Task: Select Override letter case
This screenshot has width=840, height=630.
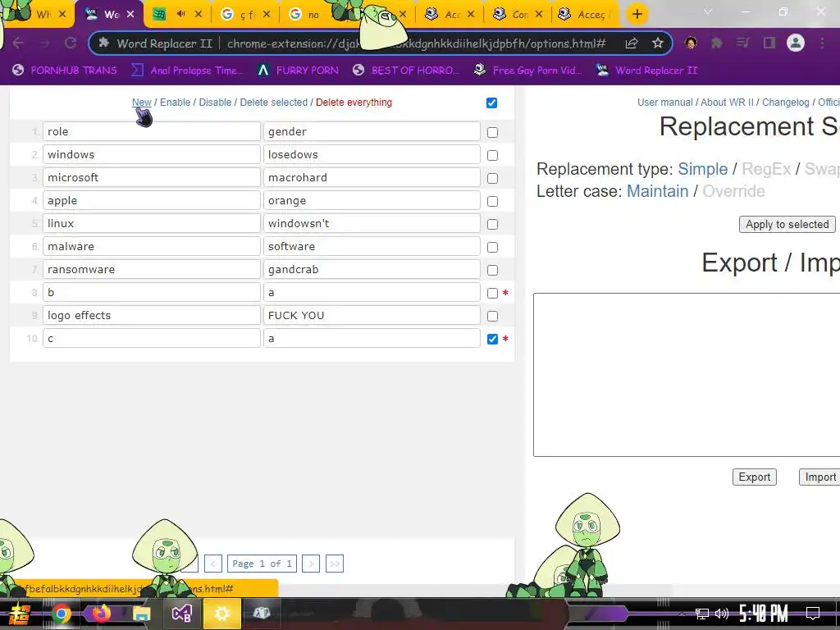Action: pos(733,191)
